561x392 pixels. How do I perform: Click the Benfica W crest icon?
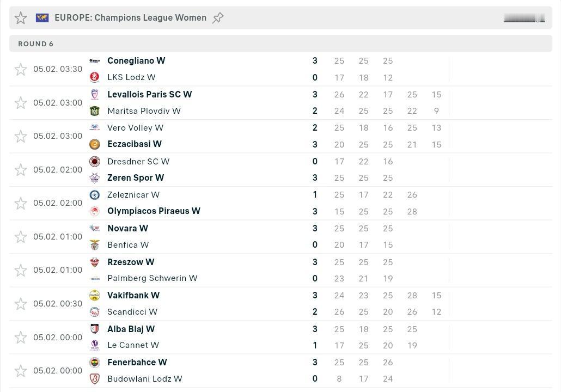click(95, 245)
